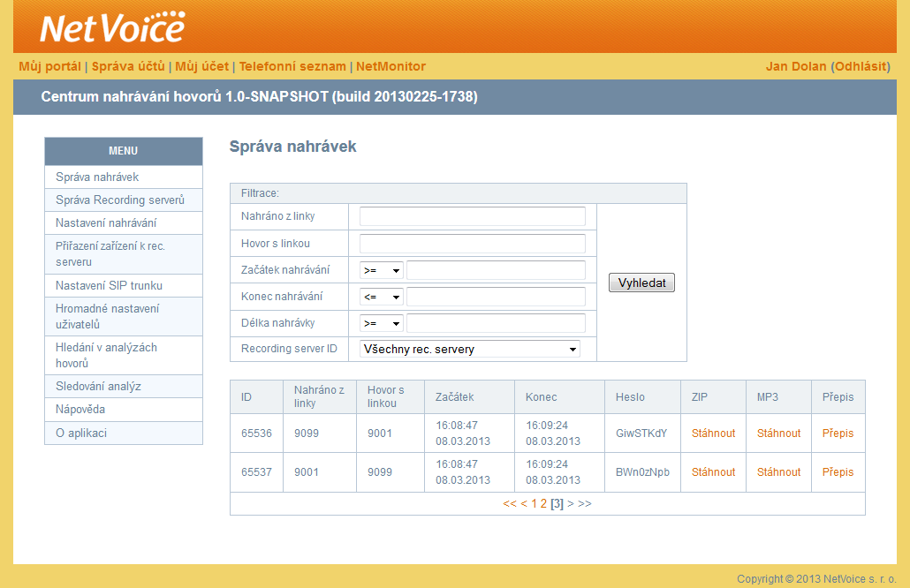Open Správa Recording serverů menu item

coord(124,200)
